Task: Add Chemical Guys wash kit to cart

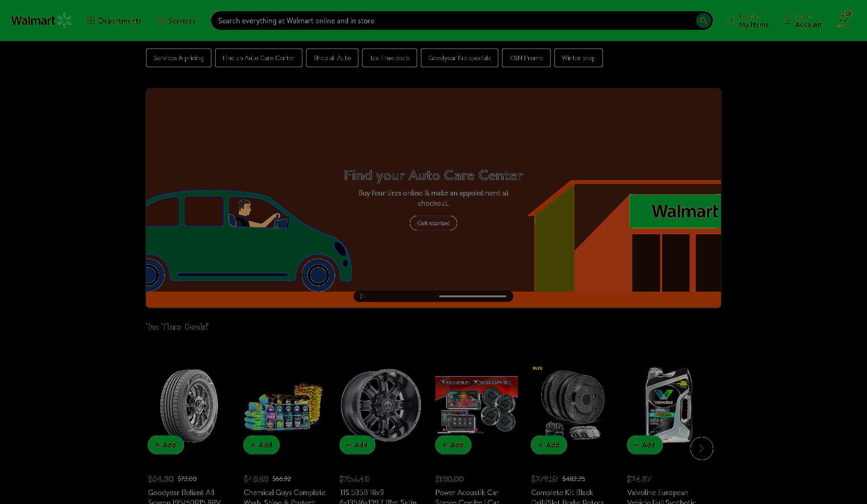Action: click(x=261, y=445)
